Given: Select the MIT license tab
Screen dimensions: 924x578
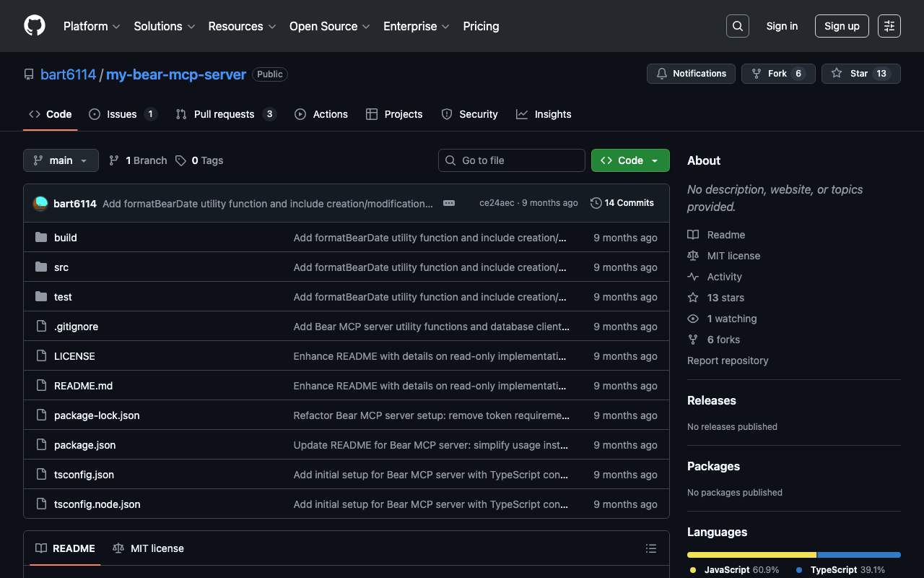Looking at the screenshot, I should [x=149, y=548].
